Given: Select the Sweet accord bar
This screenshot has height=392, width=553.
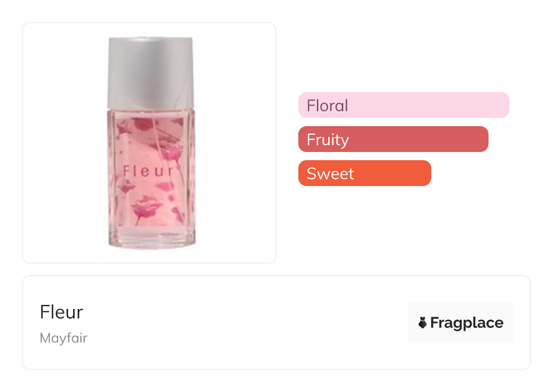Looking at the screenshot, I should (x=364, y=173).
